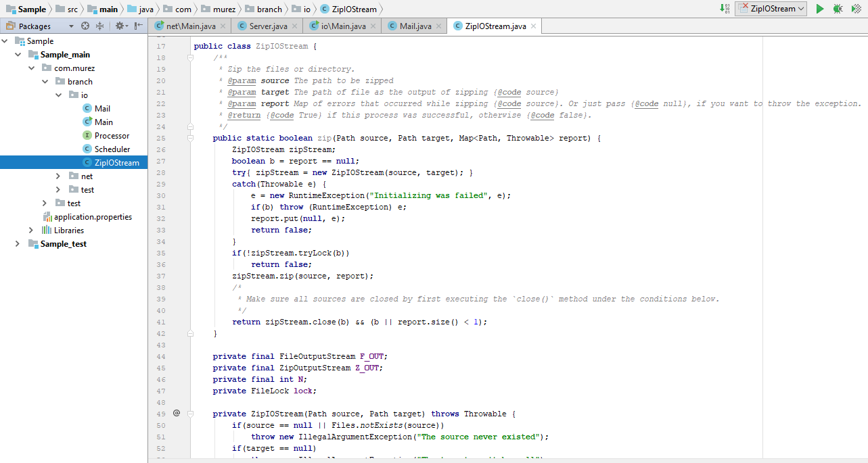
Task: Collapse all in Packages panel
Action: pos(99,26)
